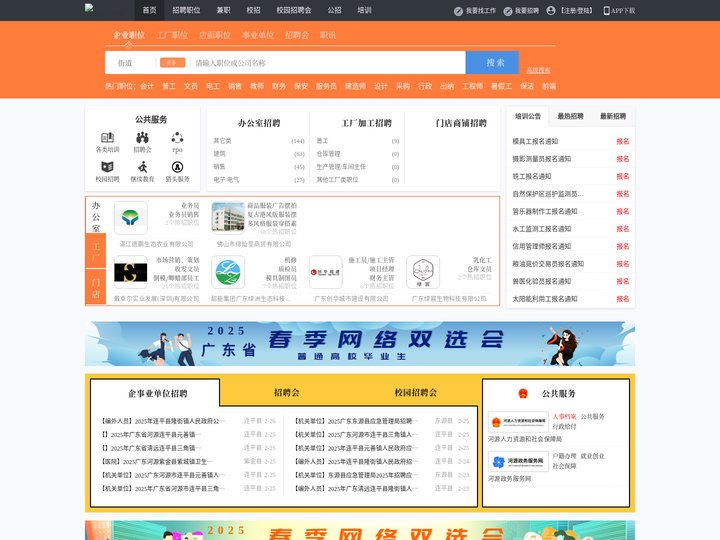Select the orange 工厂 side tab
The height and width of the screenshot is (540, 720).
coord(96,251)
